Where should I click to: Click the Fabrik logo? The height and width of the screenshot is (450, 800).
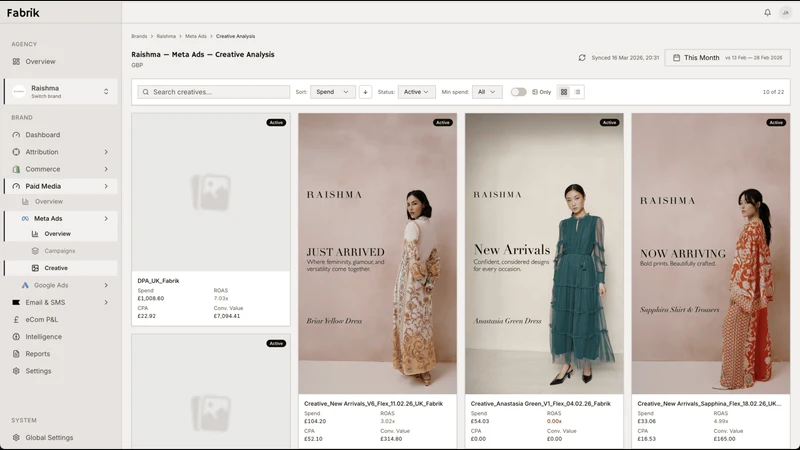pos(23,13)
